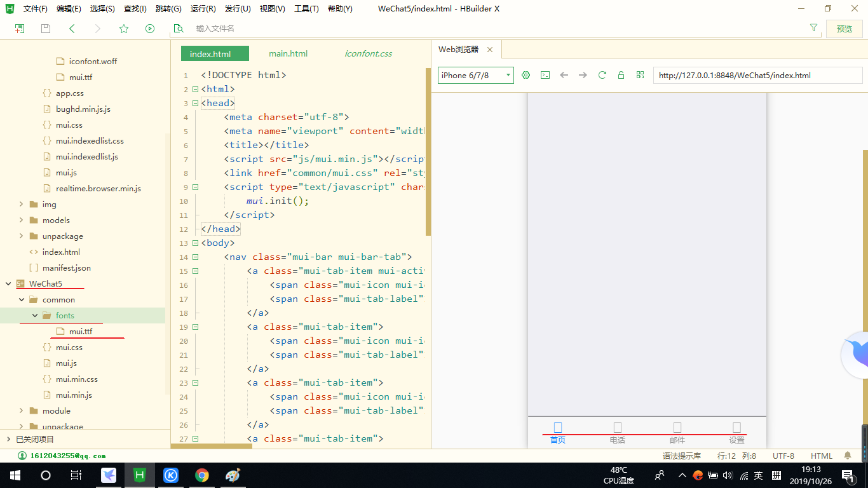Fold the nav block at line 14

pyautogui.click(x=196, y=257)
